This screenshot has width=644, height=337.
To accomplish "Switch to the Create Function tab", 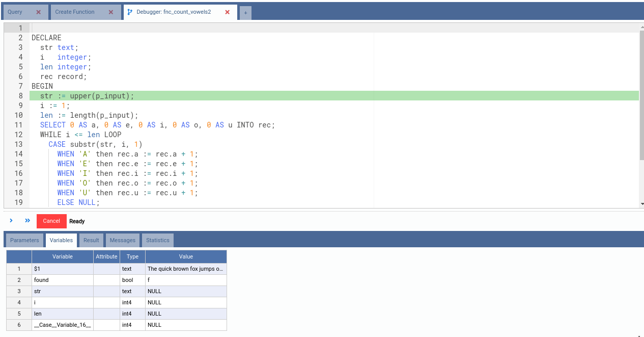I will (75, 12).
